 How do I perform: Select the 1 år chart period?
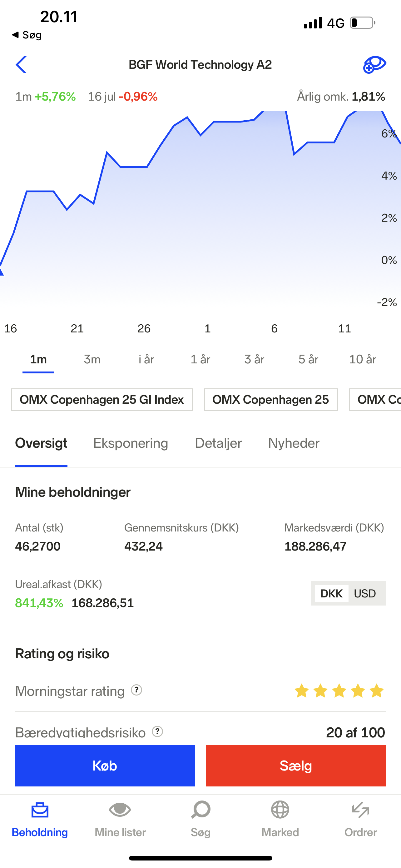pos(200,359)
